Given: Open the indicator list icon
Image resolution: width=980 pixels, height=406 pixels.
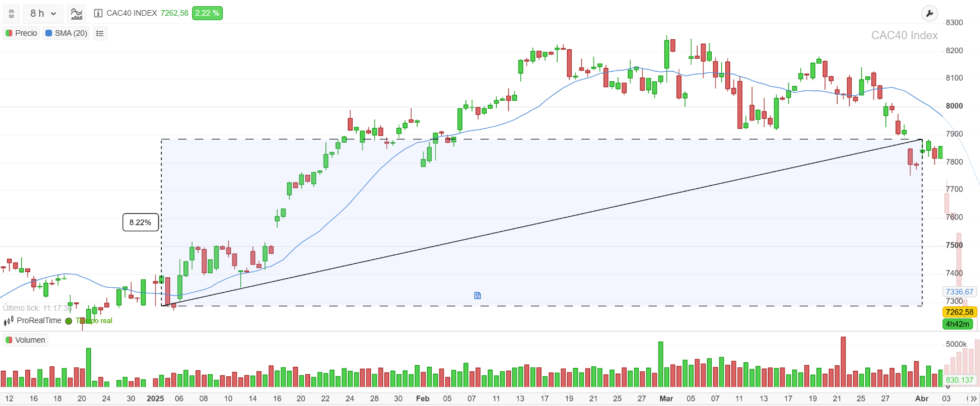Looking at the screenshot, I should (x=100, y=34).
